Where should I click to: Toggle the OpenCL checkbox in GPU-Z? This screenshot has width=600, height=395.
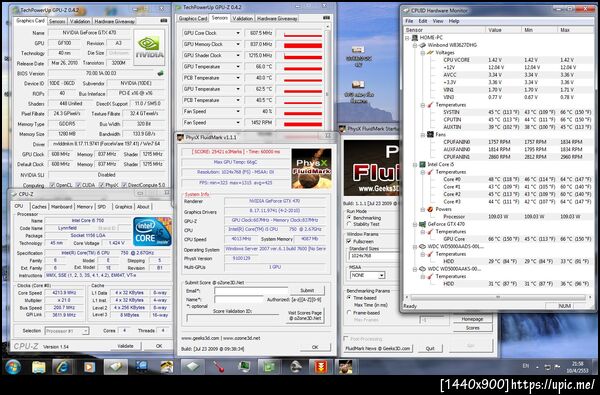52,185
